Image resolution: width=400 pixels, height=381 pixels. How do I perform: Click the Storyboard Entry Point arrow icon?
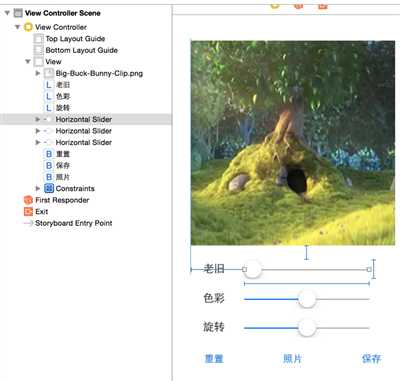[28, 223]
